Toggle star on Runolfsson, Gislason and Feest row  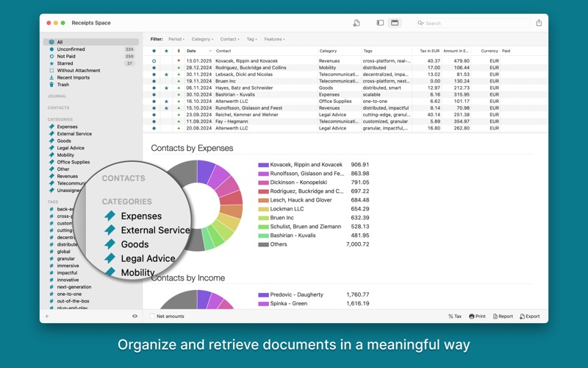point(166,108)
